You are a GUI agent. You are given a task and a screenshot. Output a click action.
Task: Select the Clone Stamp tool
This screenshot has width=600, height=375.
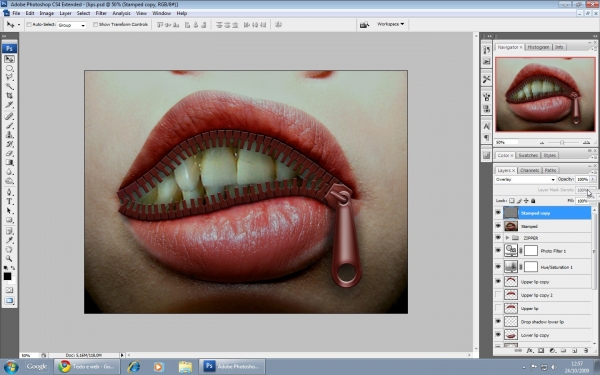[9, 135]
